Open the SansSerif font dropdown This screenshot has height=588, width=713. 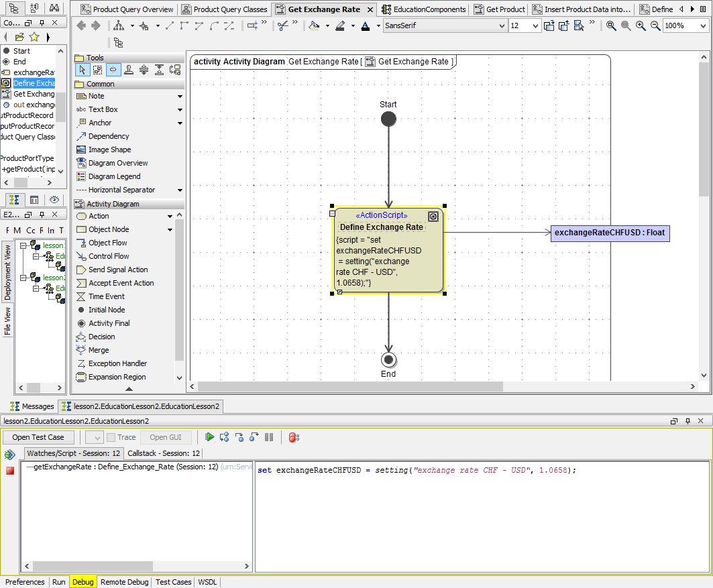click(x=502, y=26)
